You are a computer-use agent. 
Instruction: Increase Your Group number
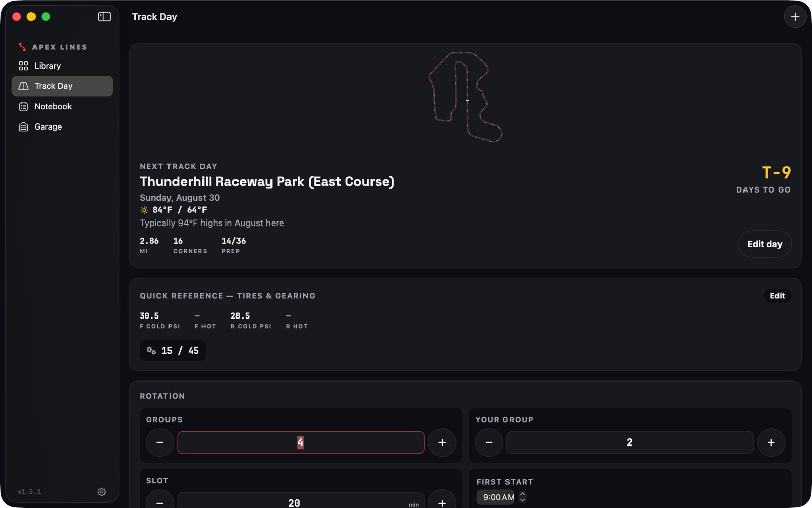(771, 442)
